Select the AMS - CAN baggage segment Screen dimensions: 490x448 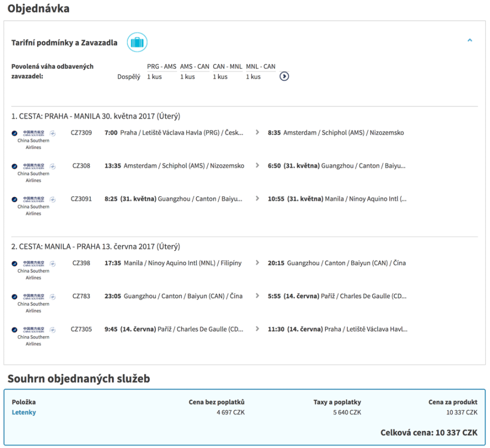[194, 67]
